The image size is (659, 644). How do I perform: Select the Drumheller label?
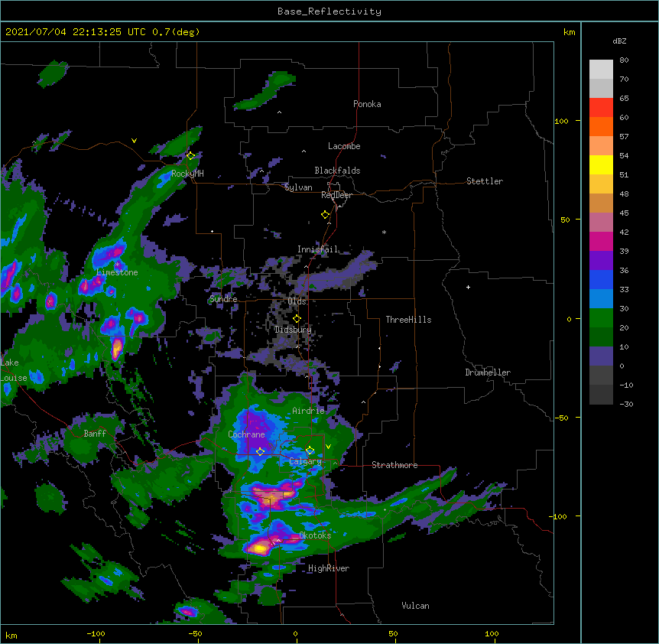coord(488,372)
